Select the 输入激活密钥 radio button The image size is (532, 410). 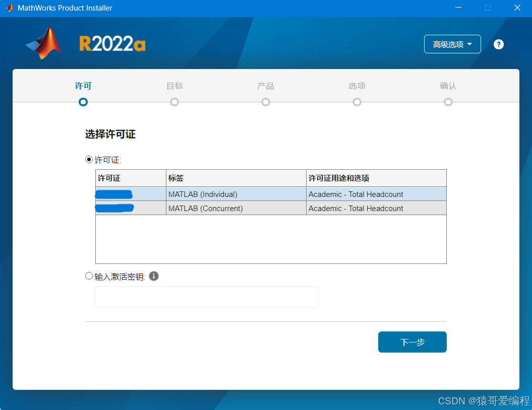tap(89, 276)
